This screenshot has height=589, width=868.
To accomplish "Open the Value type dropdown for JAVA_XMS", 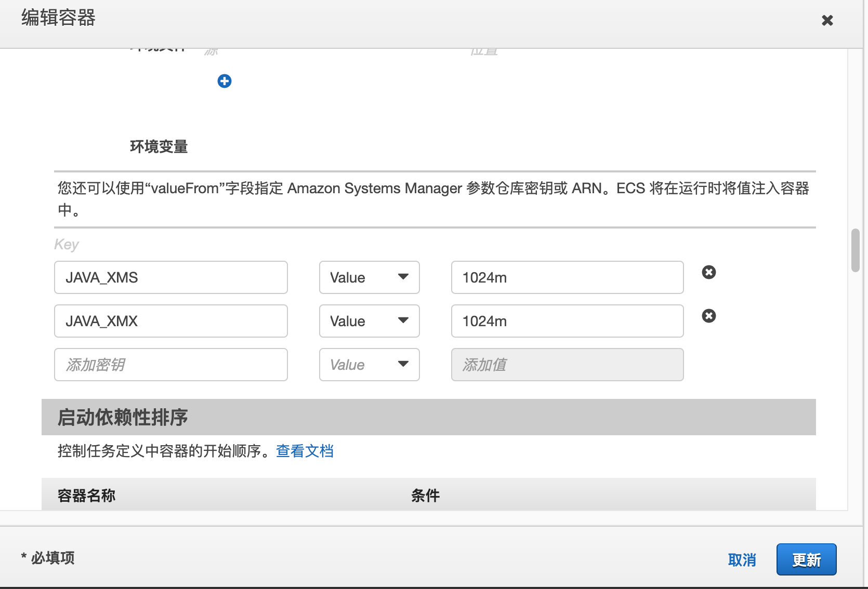I will (x=369, y=277).
